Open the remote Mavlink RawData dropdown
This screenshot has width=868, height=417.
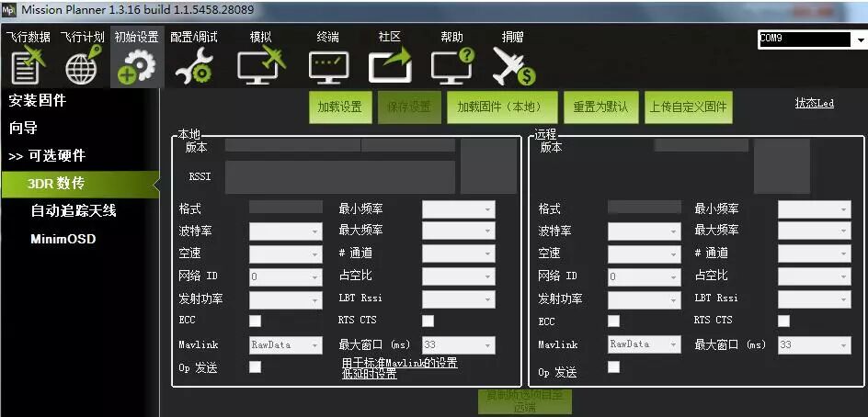tap(645, 344)
